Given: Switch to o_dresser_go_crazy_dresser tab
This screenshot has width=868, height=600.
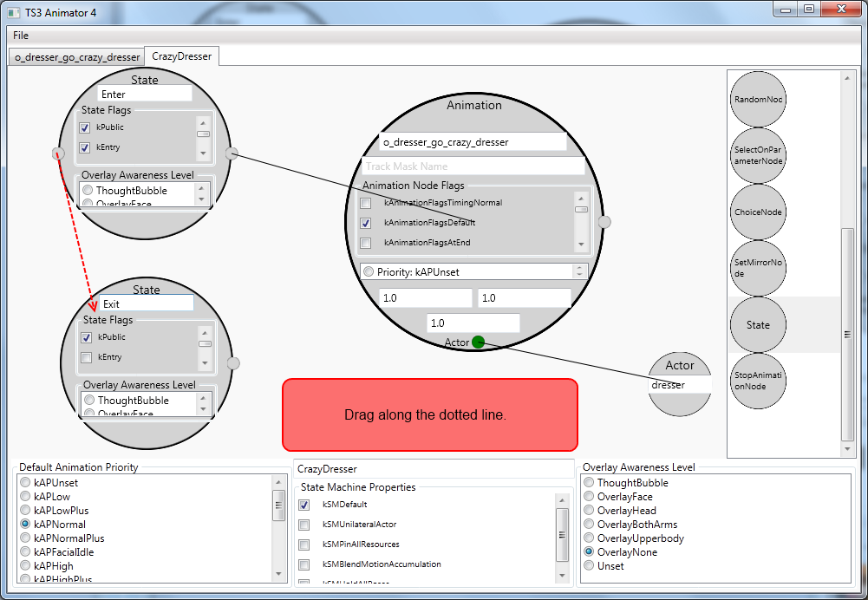Looking at the screenshot, I should [77, 57].
